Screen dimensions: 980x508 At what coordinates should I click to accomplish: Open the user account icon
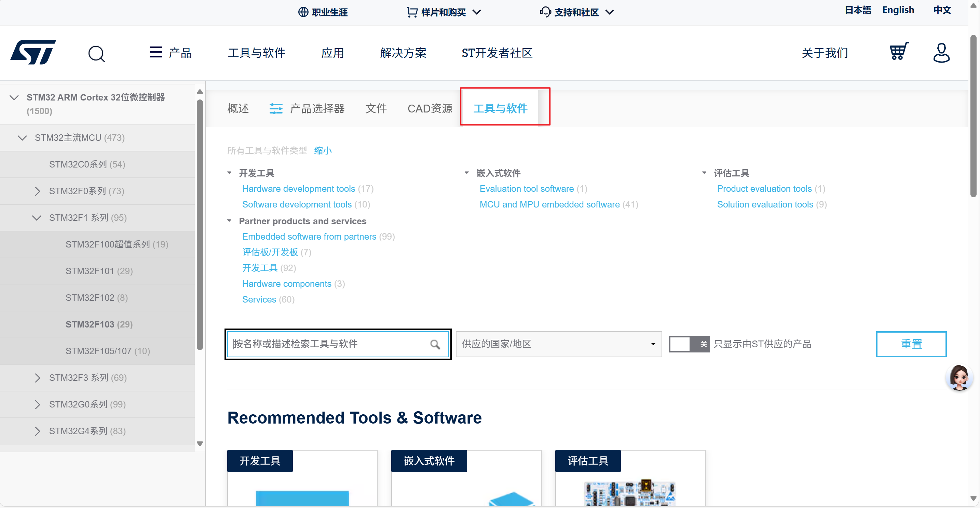tap(941, 53)
